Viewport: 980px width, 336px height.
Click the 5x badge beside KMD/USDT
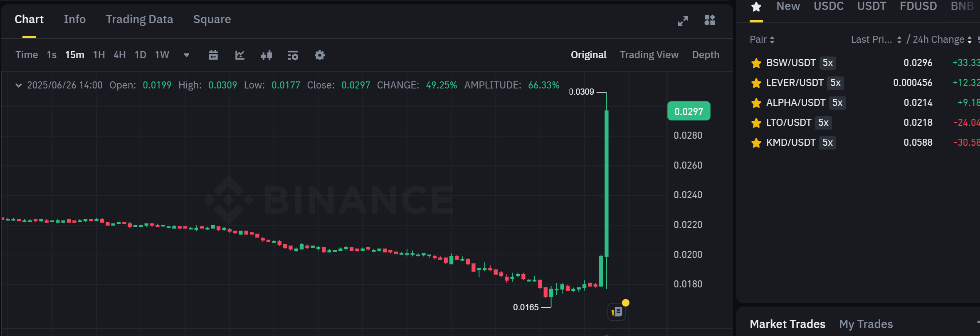828,142
